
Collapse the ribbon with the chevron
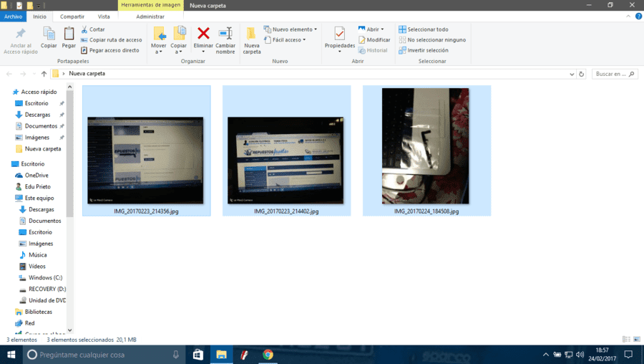pyautogui.click(x=628, y=16)
